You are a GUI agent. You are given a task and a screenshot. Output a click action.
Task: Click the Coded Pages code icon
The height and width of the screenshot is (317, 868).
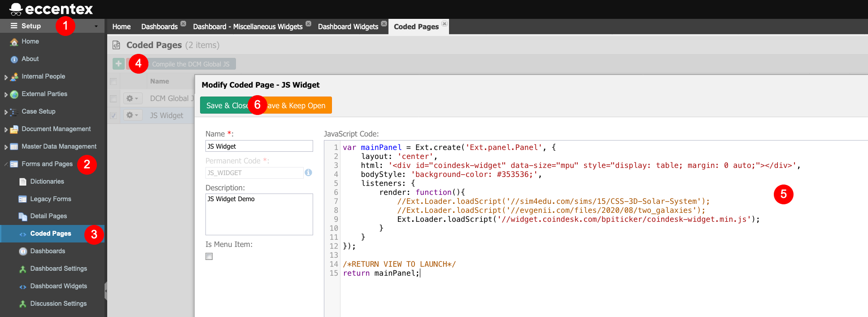click(x=22, y=234)
